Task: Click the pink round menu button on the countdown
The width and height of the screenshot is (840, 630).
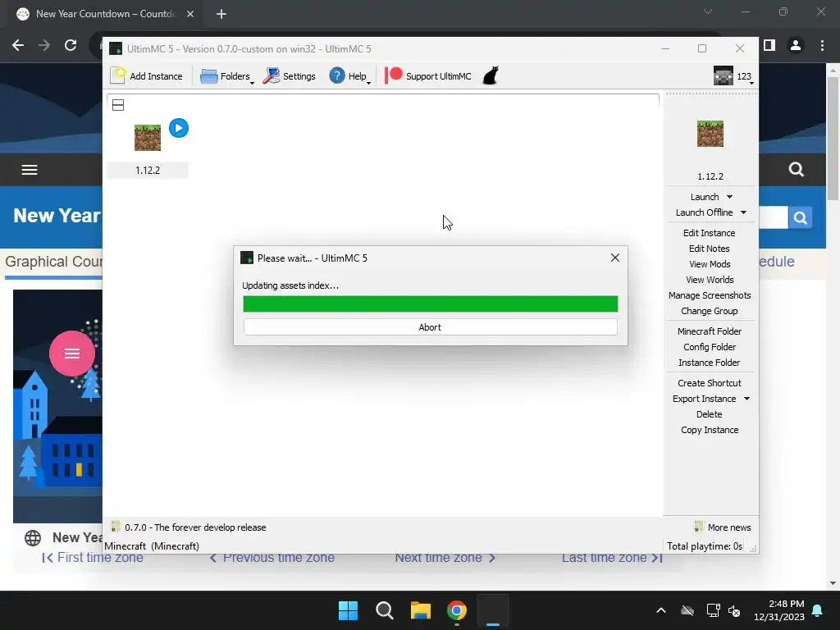Action: [x=72, y=354]
